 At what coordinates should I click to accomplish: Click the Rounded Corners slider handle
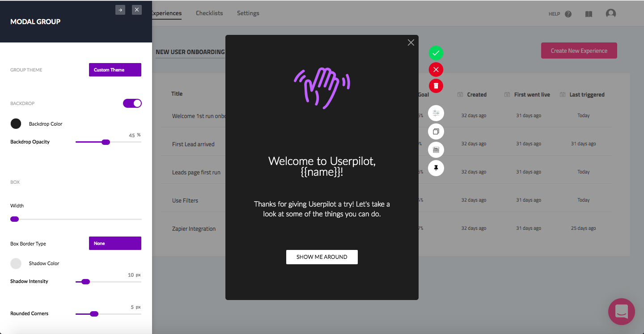click(x=94, y=314)
